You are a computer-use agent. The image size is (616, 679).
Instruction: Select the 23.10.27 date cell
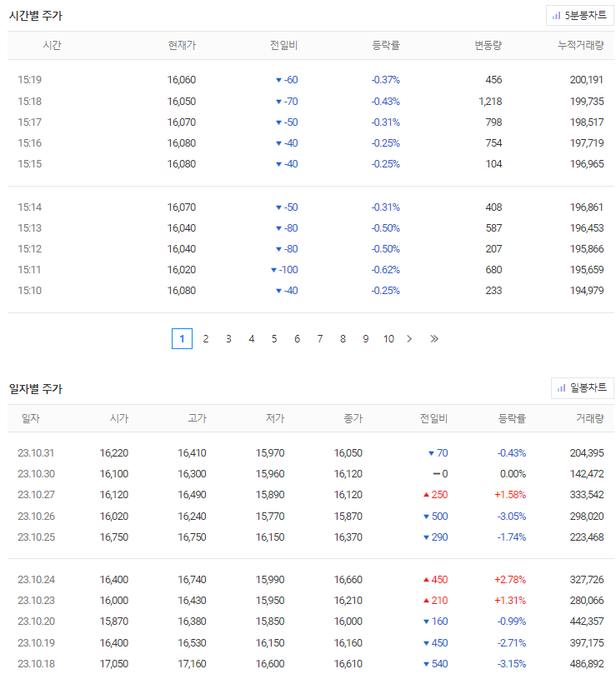pos(36,495)
